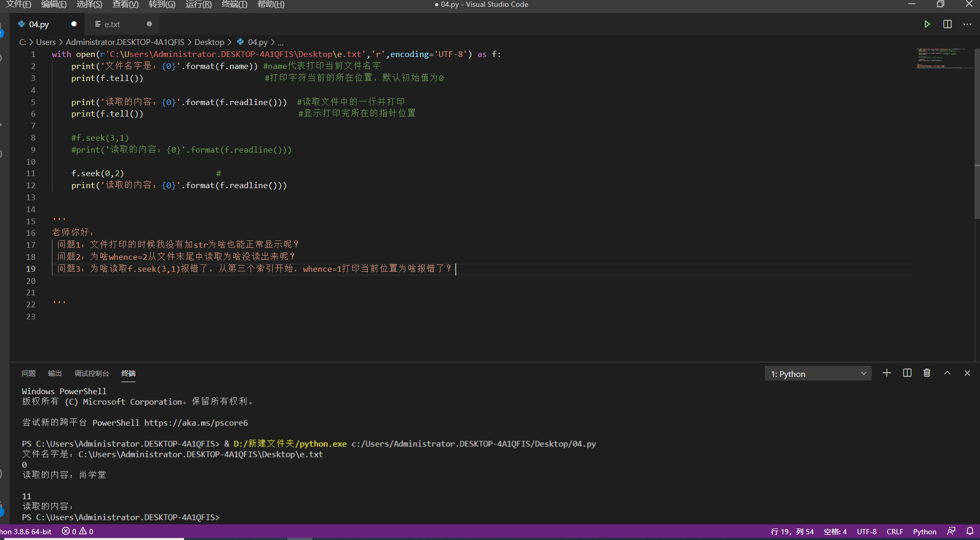This screenshot has height=540, width=980.
Task: Run the Python file with the play icon
Action: point(927,24)
